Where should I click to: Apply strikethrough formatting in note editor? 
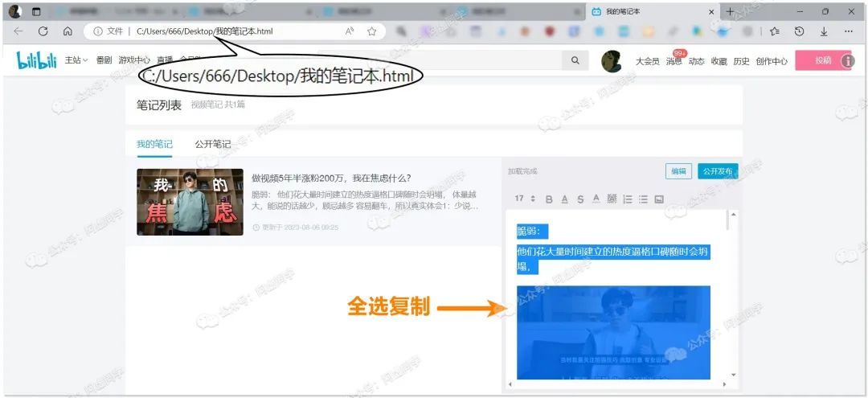(580, 199)
